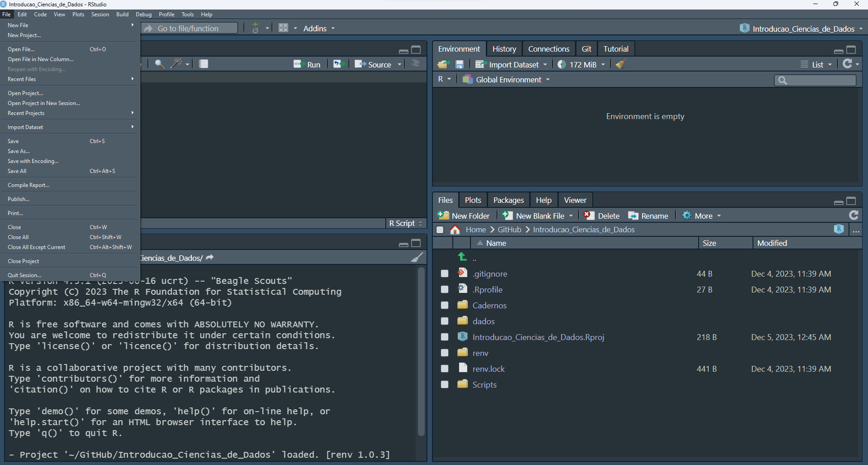Click the view working directory arrow icon

210,258
